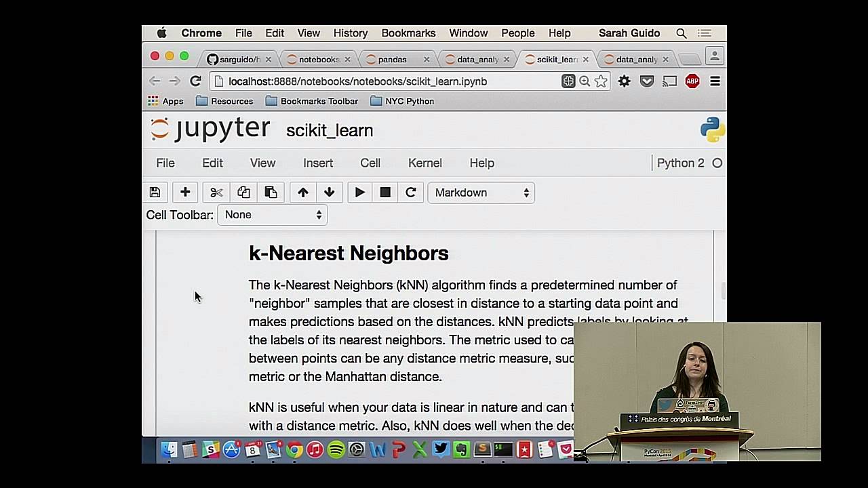Click the k-Nearest Neighbors heading
Image resolution: width=868 pixels, height=488 pixels.
(x=349, y=253)
